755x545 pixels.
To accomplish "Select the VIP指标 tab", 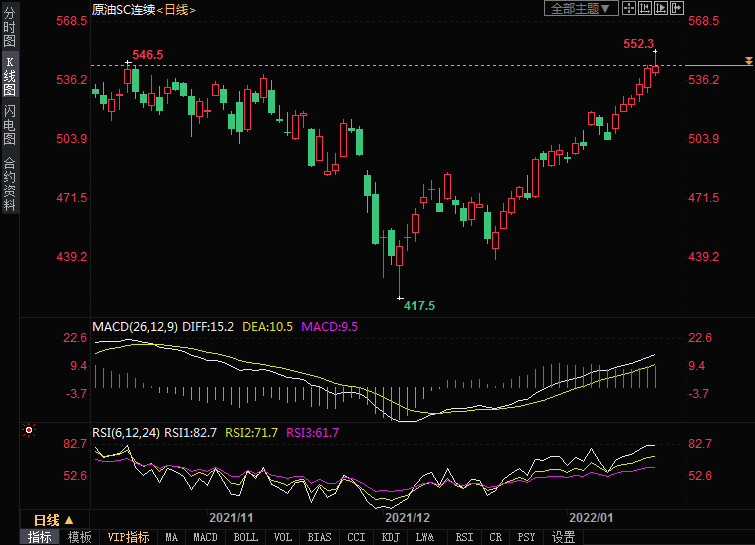I will (128, 537).
